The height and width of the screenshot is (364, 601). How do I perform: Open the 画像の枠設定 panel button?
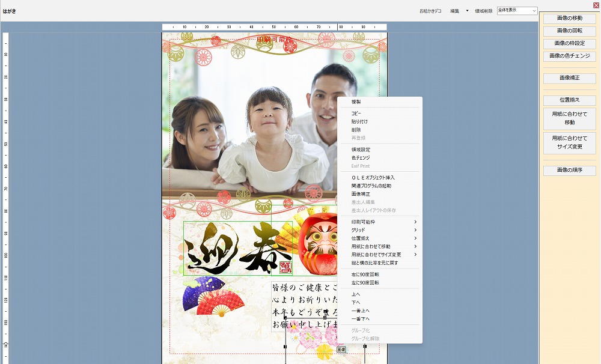coord(569,44)
